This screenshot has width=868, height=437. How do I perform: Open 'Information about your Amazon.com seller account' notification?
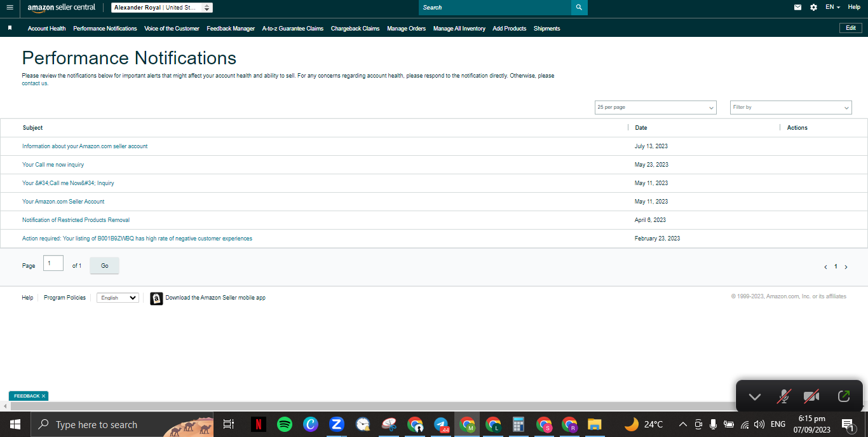85,146
